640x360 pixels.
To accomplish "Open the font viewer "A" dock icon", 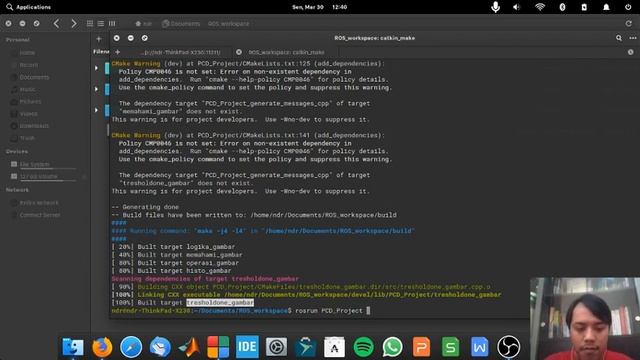I will pos(334,347).
